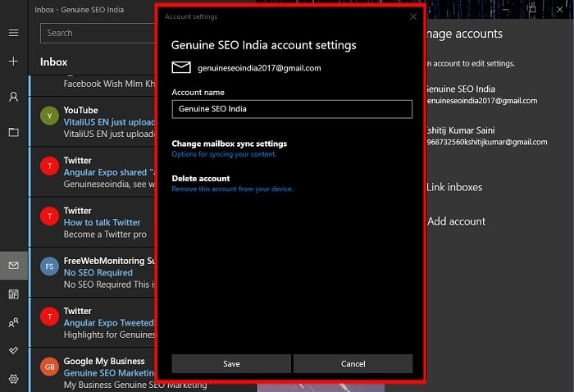Image resolution: width=574 pixels, height=392 pixels.
Task: Close the Mail app window
Action: click(x=560, y=10)
